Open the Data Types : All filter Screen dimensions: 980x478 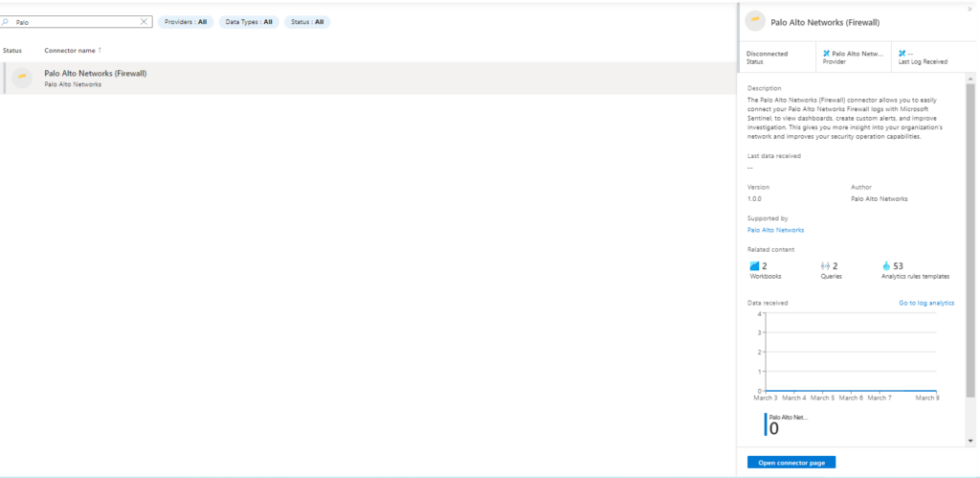pyautogui.click(x=249, y=22)
